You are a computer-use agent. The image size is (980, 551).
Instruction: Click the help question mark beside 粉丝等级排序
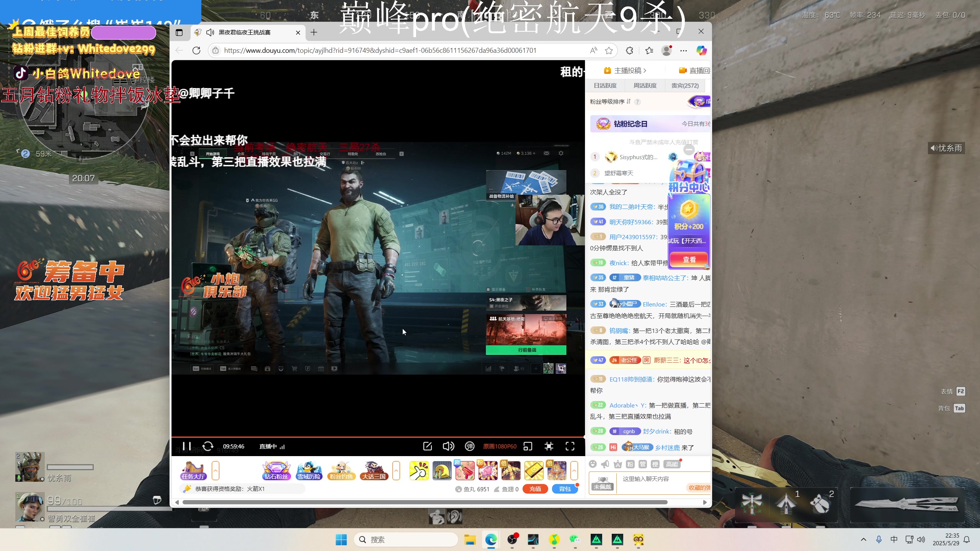(x=637, y=102)
